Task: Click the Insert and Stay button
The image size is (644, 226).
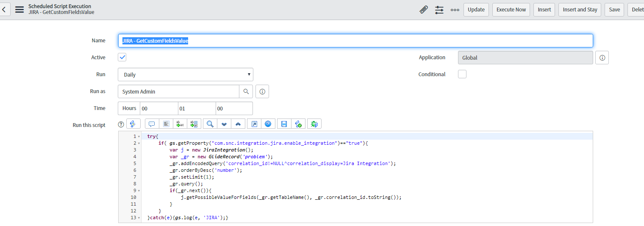Action: tap(580, 10)
